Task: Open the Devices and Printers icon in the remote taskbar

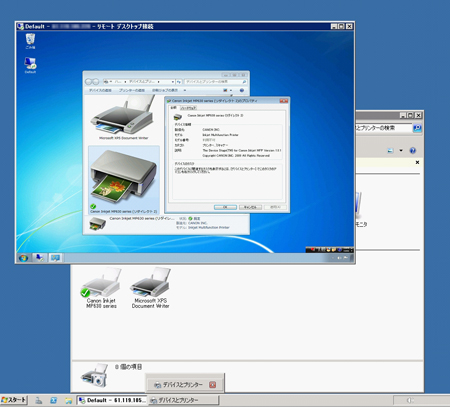Action: click(x=55, y=258)
